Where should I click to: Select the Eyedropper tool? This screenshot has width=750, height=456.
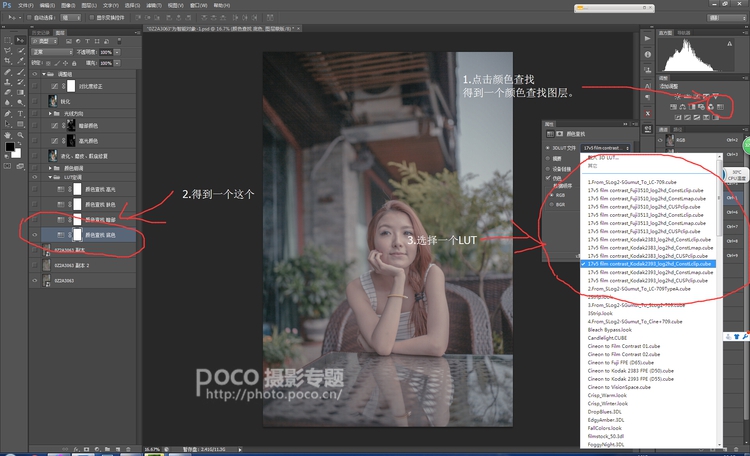tap(20, 61)
